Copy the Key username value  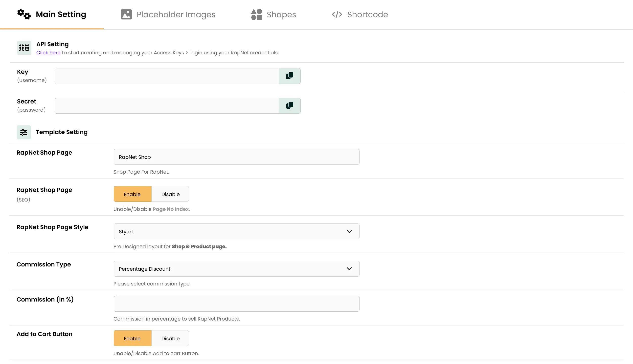pos(290,76)
